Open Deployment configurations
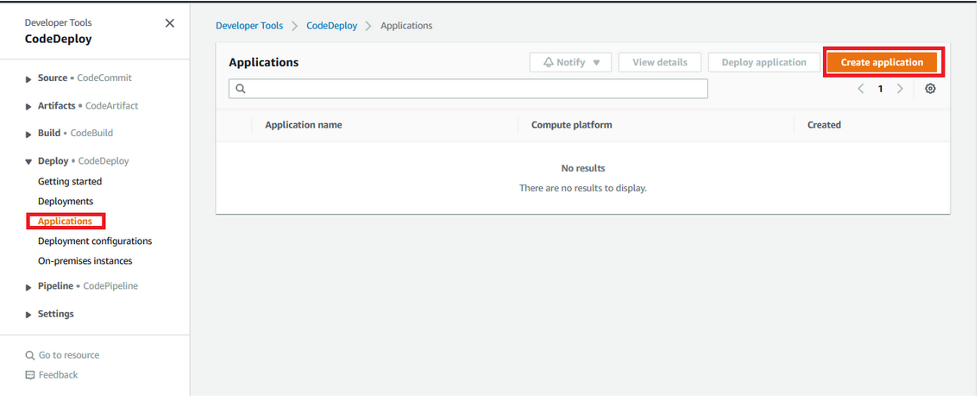 click(95, 241)
